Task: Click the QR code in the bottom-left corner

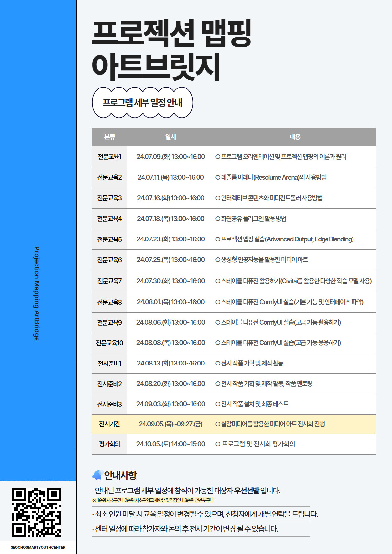Action: (x=37, y=512)
